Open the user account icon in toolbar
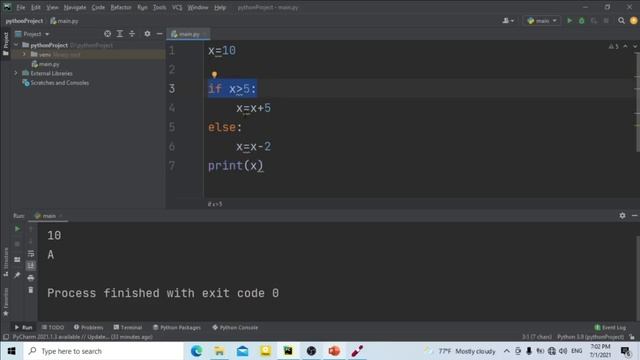640x360 pixels. pos(508,20)
